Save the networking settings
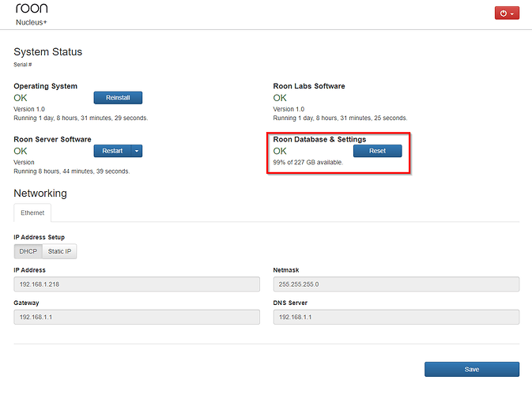Viewport: 532px width, 395px height. (472, 369)
